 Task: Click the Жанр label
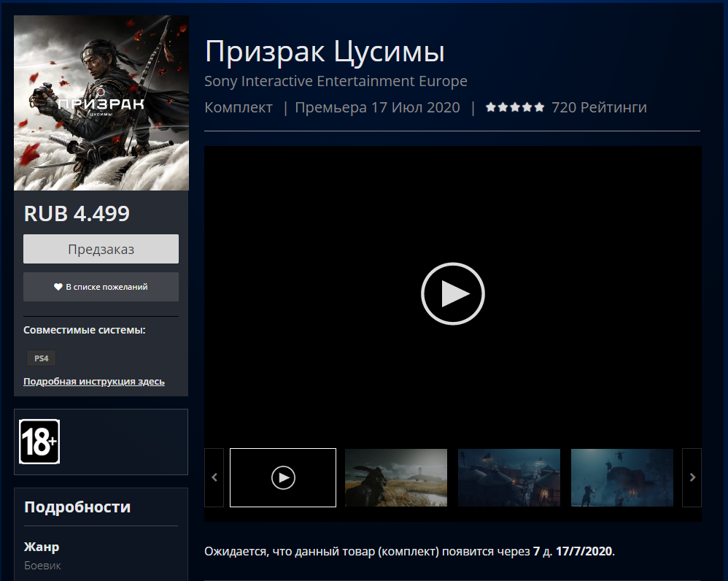(x=42, y=547)
